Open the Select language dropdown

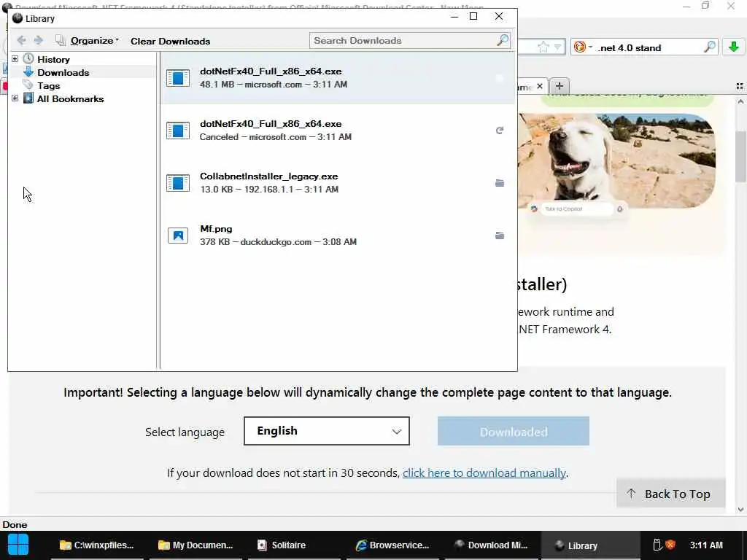coord(326,431)
